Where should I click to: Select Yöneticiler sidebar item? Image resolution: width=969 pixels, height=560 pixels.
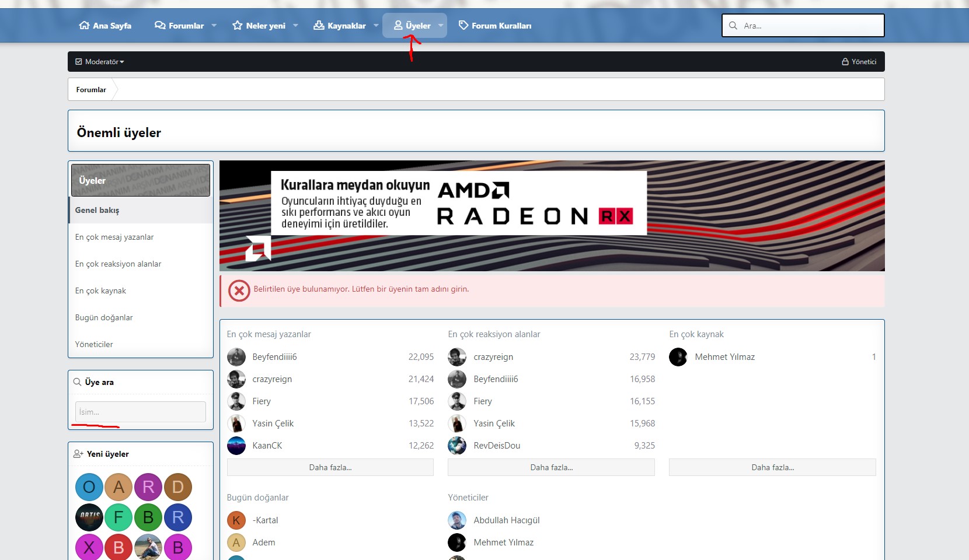point(141,344)
